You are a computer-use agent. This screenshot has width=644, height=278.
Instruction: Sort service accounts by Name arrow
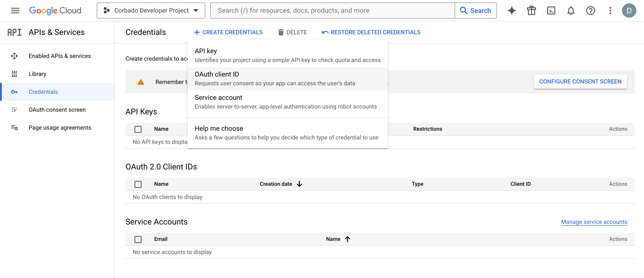[347, 239]
